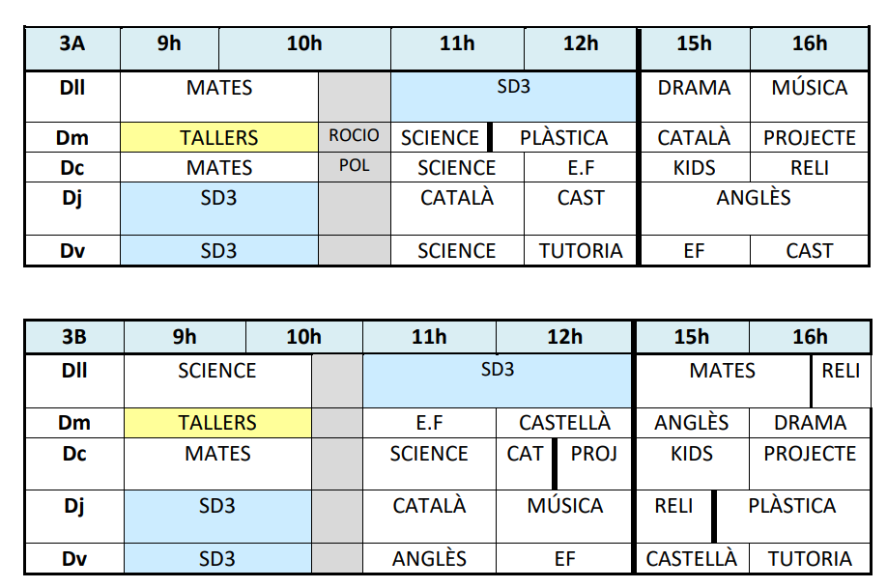
Task: Click the wide ANGLÈS cell on Thursday in 3A
Action: click(x=754, y=199)
